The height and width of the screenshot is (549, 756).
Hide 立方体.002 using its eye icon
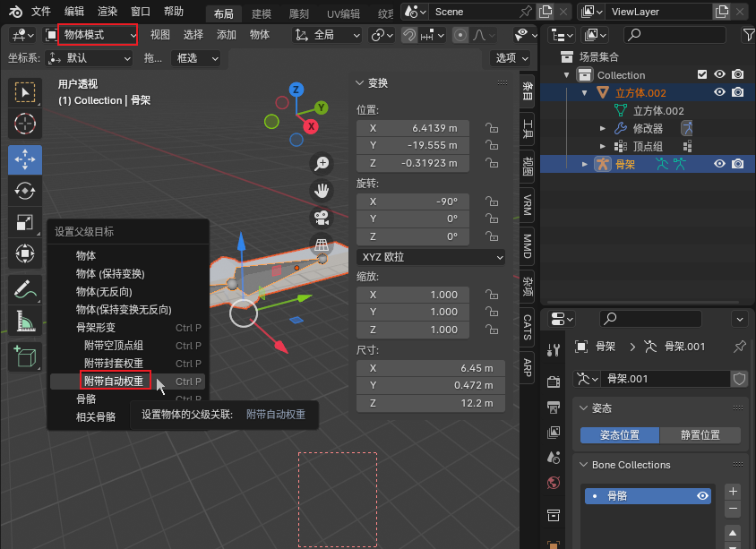719,92
